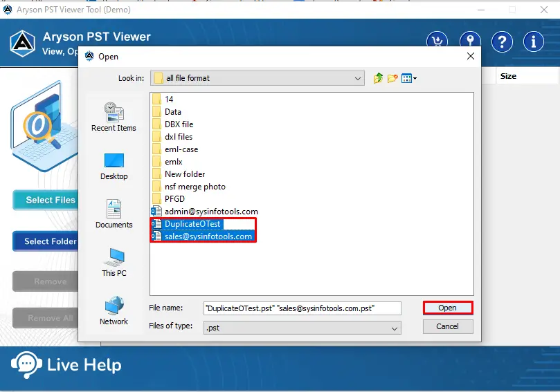Click Open button in dialog
Screen dimensions: 560x392
tap(448, 308)
